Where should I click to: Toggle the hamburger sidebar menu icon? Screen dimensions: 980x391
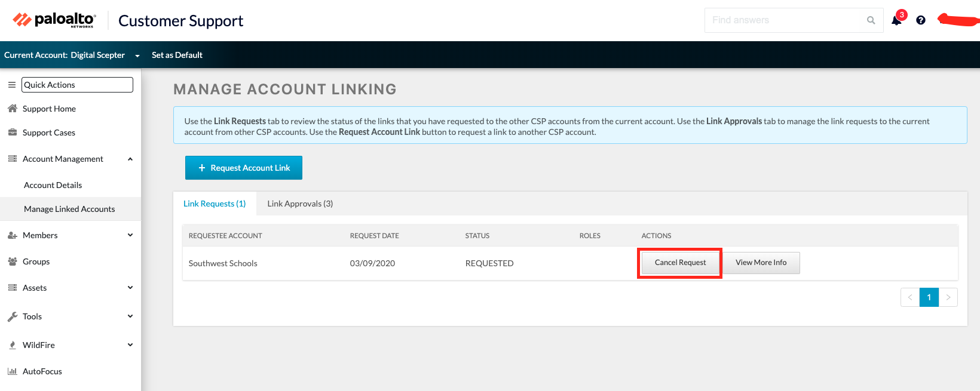click(x=11, y=85)
